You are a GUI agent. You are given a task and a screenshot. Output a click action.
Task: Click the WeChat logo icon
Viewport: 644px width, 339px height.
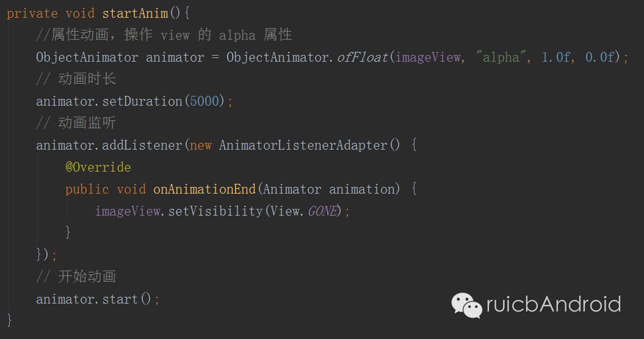(466, 305)
